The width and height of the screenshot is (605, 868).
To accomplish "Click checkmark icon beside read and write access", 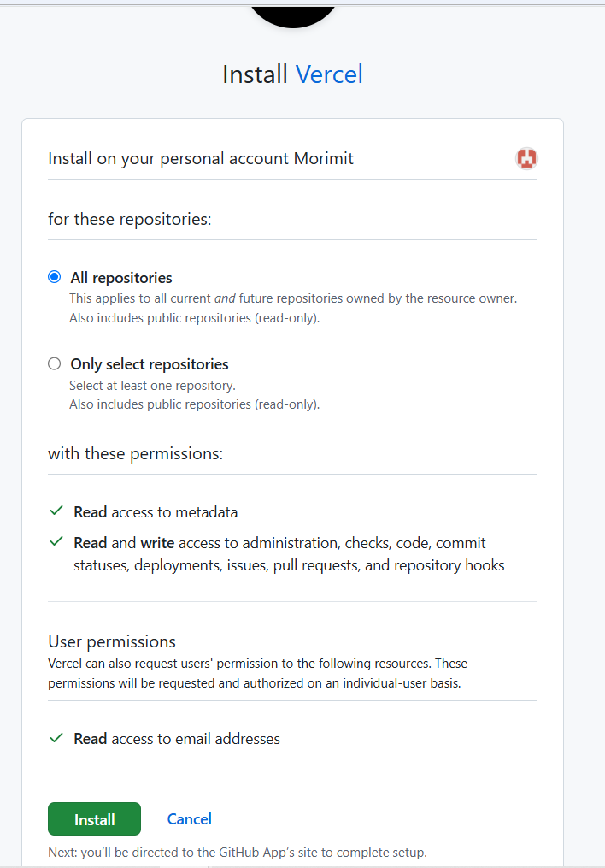I will 56,541.
